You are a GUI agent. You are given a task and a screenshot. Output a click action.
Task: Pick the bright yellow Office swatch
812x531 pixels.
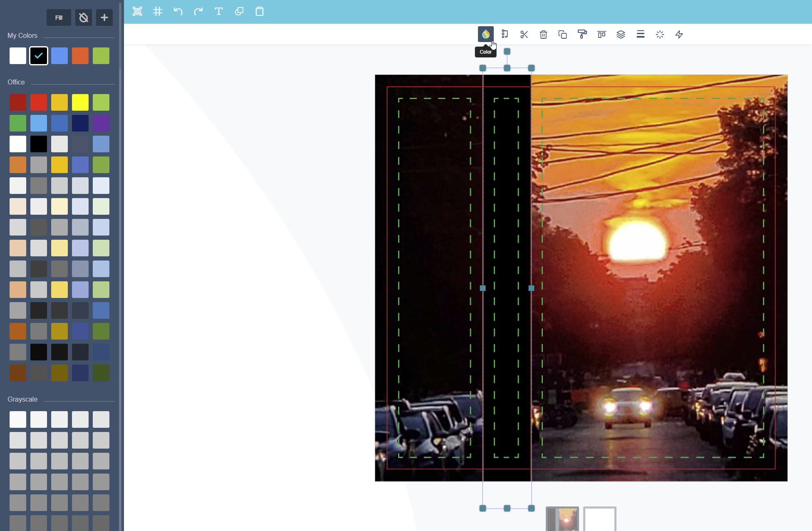click(80, 102)
